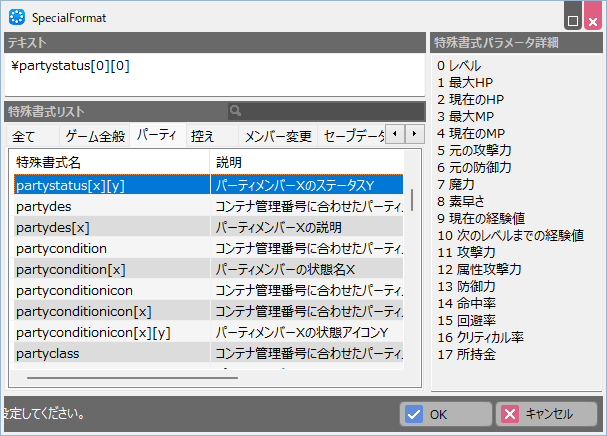Screen dimensions: 607x436
Task: Select partycondition[x] in the list
Action: (x=110, y=269)
